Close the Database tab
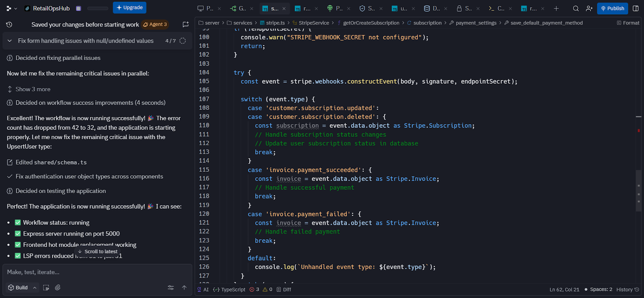The image size is (644, 298). pyautogui.click(x=446, y=8)
